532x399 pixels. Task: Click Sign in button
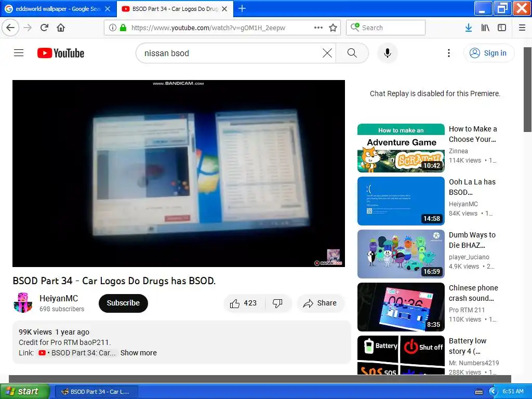pos(488,53)
